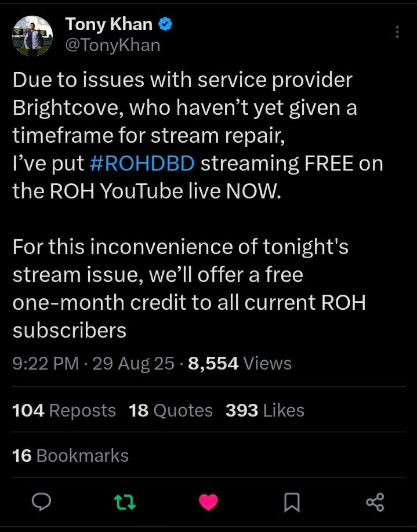Click the Tony Khan display name

tap(109, 24)
